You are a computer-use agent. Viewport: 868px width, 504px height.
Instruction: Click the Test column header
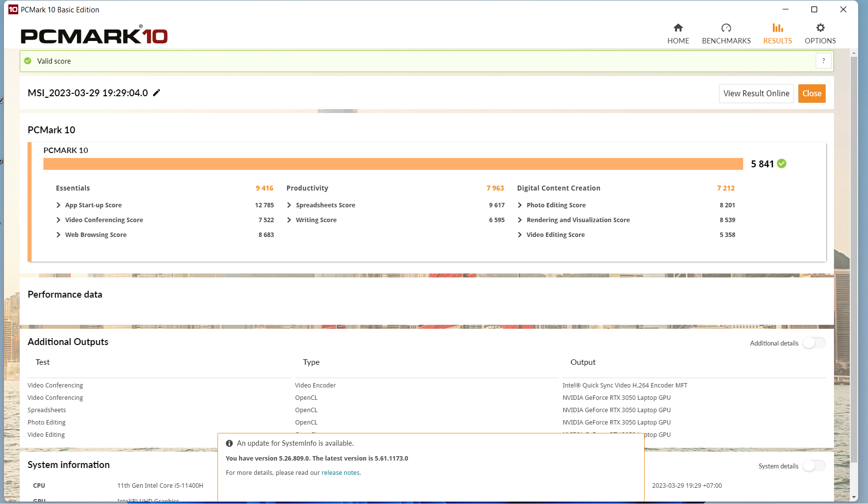(42, 362)
